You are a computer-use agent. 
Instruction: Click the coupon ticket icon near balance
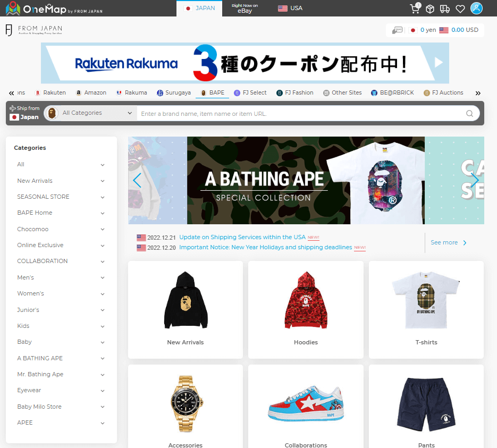click(x=397, y=30)
